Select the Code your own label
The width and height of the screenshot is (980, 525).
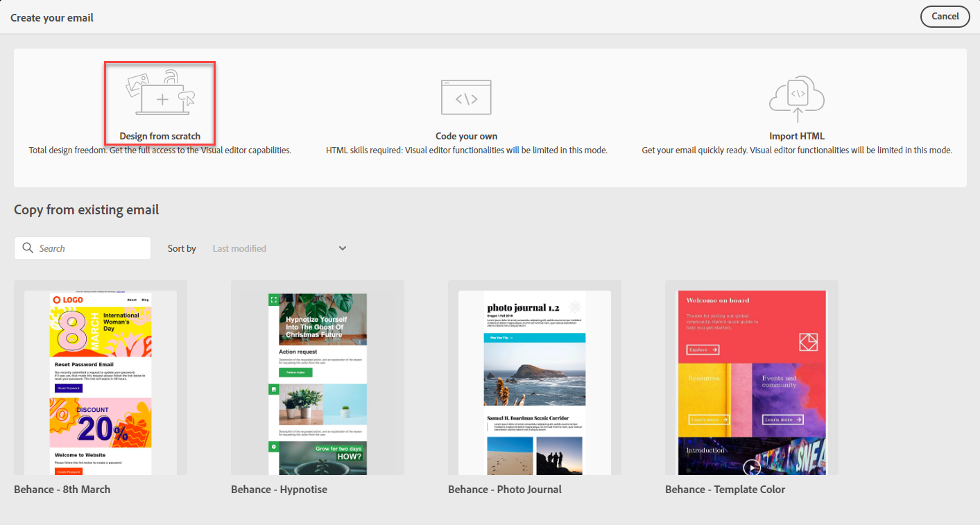pyautogui.click(x=467, y=137)
